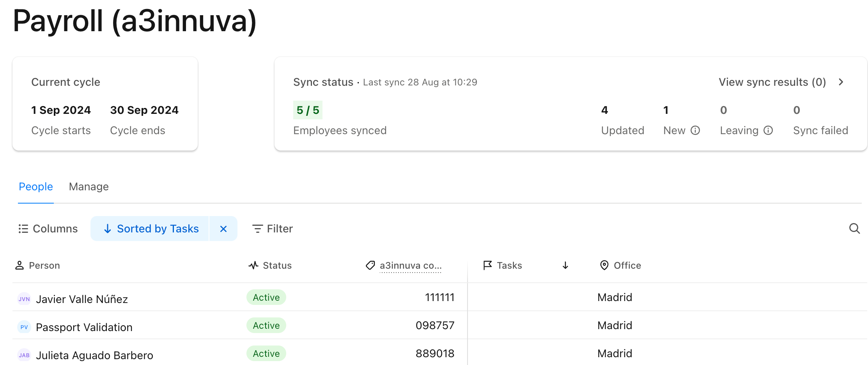Click the Payroll (a3innuva) page title

[135, 21]
